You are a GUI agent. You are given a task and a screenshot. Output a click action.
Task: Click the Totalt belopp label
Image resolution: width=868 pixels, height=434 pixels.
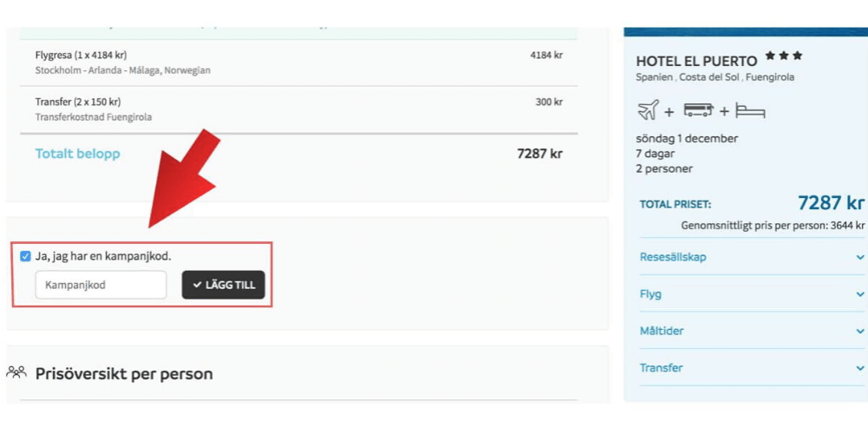[x=77, y=154]
